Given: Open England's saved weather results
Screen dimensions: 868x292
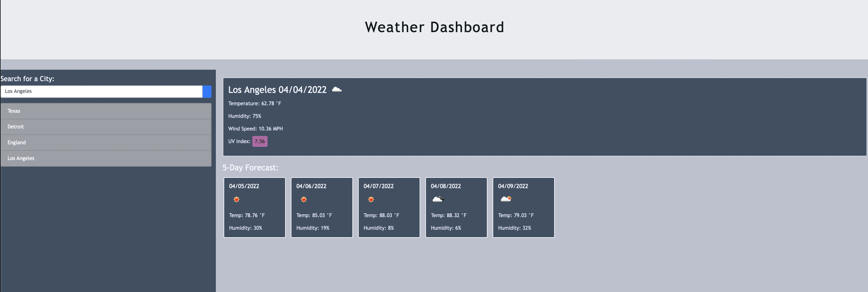Looking at the screenshot, I should point(106,142).
